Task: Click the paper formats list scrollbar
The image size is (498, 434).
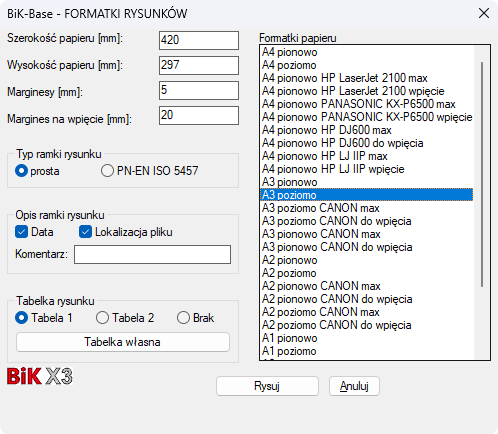Action: 482,174
